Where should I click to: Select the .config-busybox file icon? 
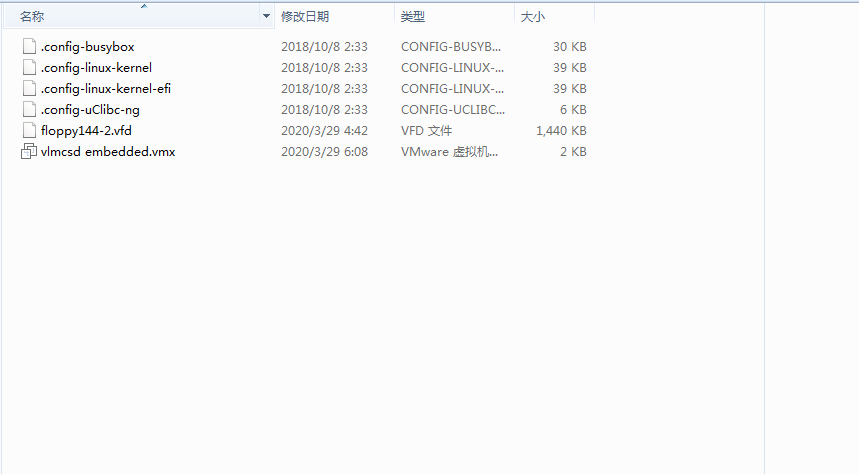coord(29,47)
